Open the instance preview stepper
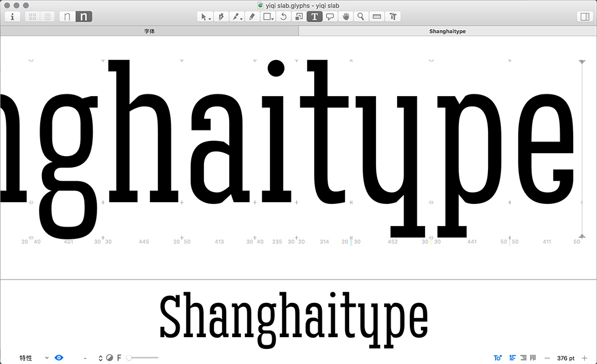 [x=100, y=358]
